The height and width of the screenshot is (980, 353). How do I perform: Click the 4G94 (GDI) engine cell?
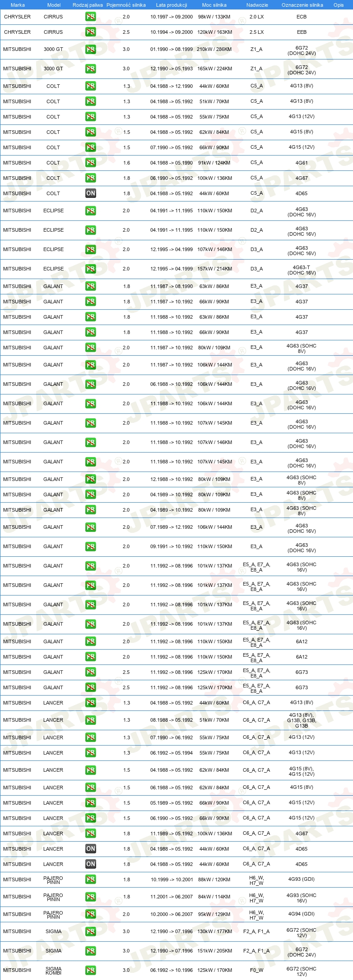pyautogui.click(x=302, y=914)
